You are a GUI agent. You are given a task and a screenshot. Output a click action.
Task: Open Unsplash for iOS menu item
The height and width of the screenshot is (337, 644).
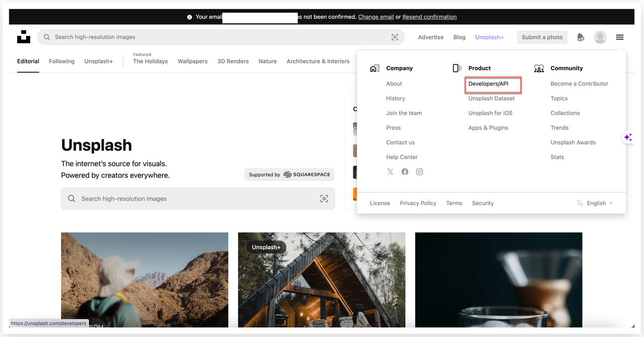point(491,113)
